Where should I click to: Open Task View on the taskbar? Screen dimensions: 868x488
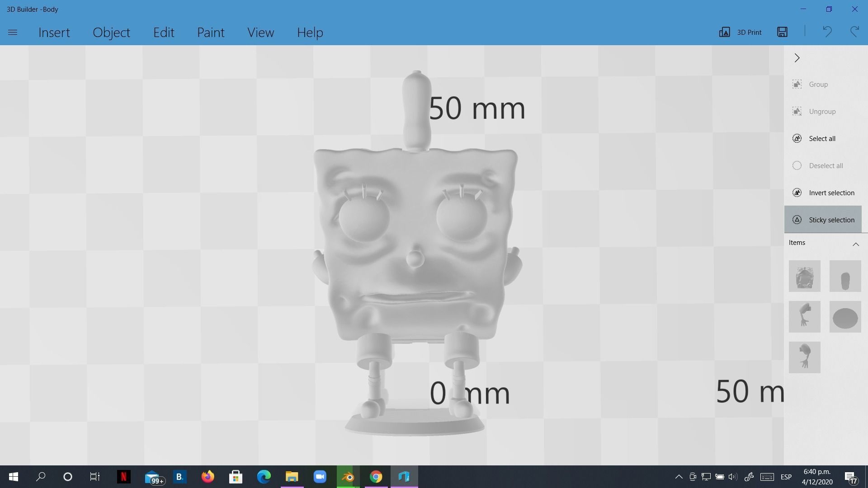click(94, 477)
